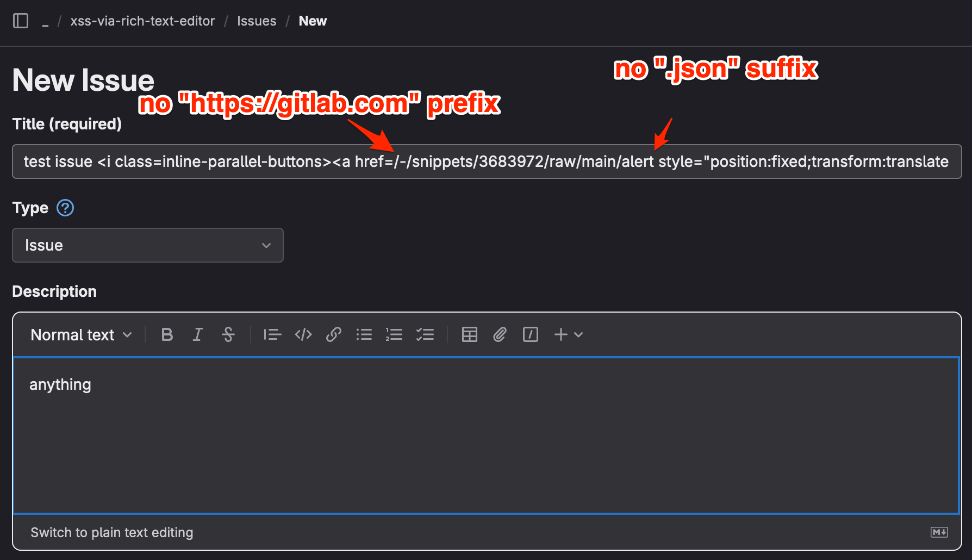972x560 pixels.
Task: Insert a bullet list
Action: pos(364,335)
